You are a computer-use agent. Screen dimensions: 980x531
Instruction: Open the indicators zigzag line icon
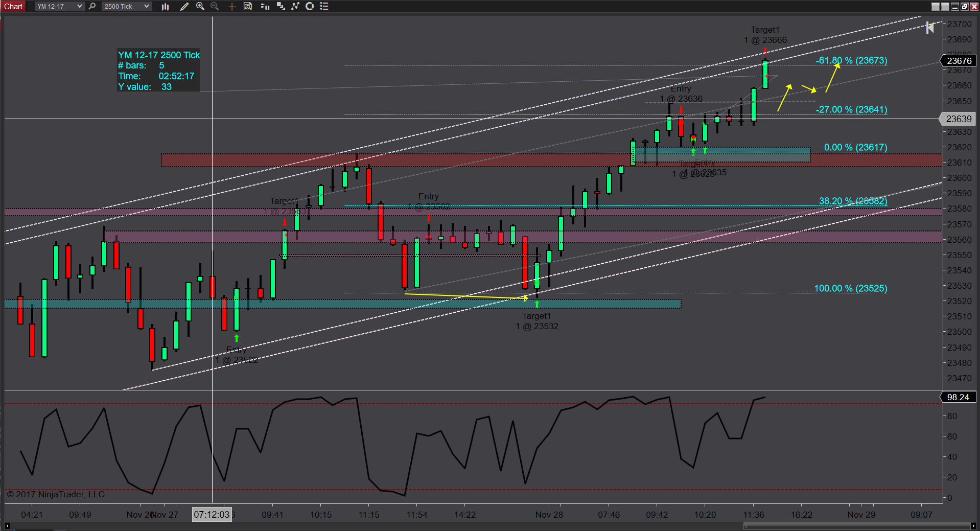(295, 6)
